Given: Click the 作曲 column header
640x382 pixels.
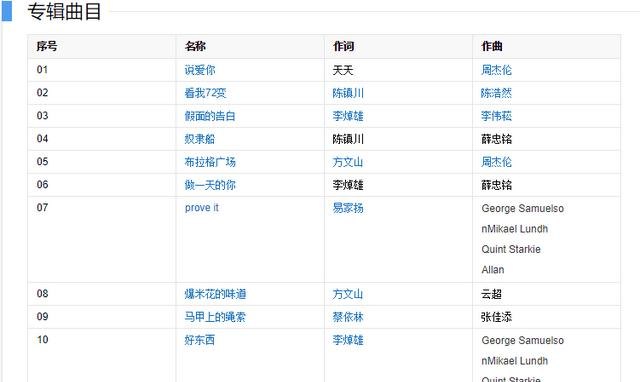Looking at the screenshot, I should 492,46.
